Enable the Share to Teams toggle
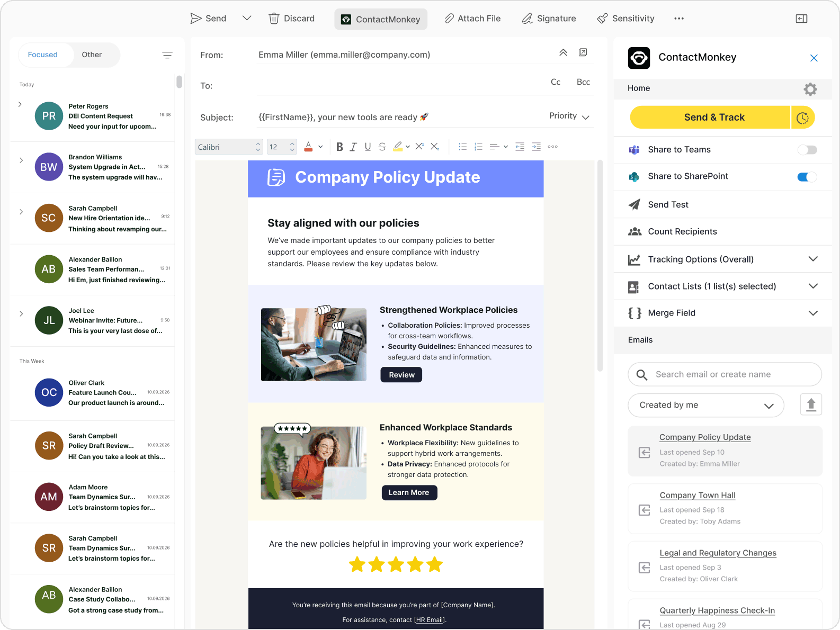The width and height of the screenshot is (840, 630). click(807, 150)
